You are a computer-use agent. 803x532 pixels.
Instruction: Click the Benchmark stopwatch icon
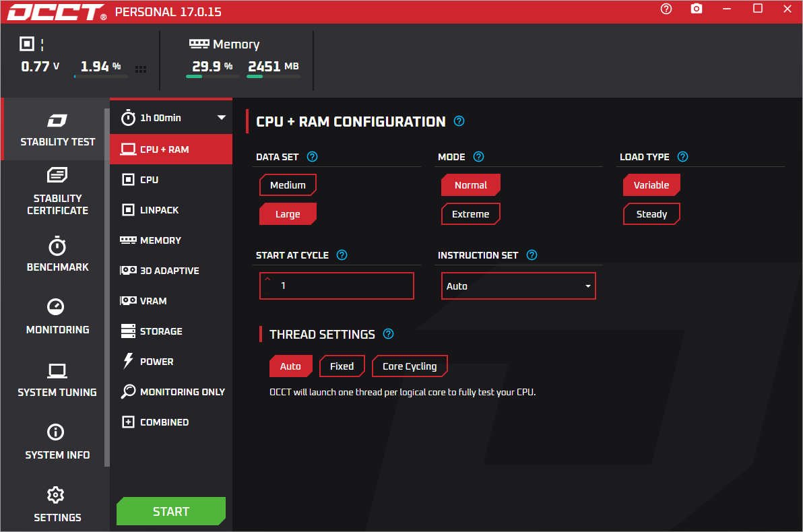[x=57, y=246]
